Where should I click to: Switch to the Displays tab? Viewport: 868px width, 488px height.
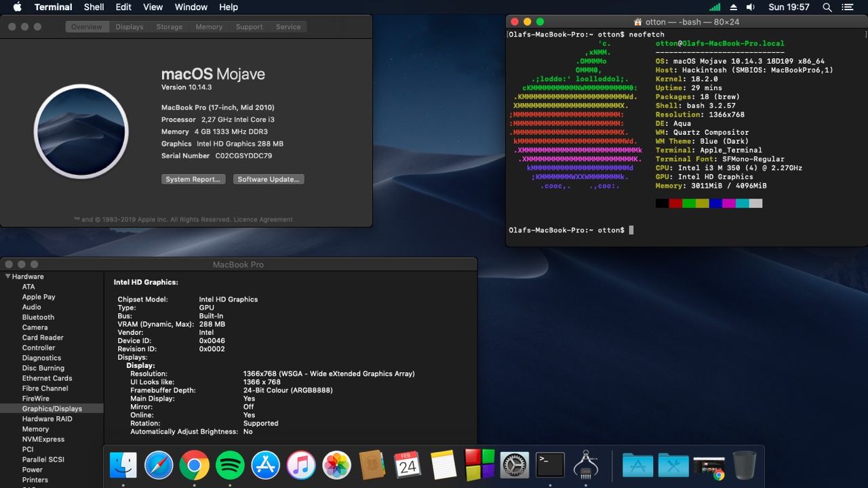(129, 26)
